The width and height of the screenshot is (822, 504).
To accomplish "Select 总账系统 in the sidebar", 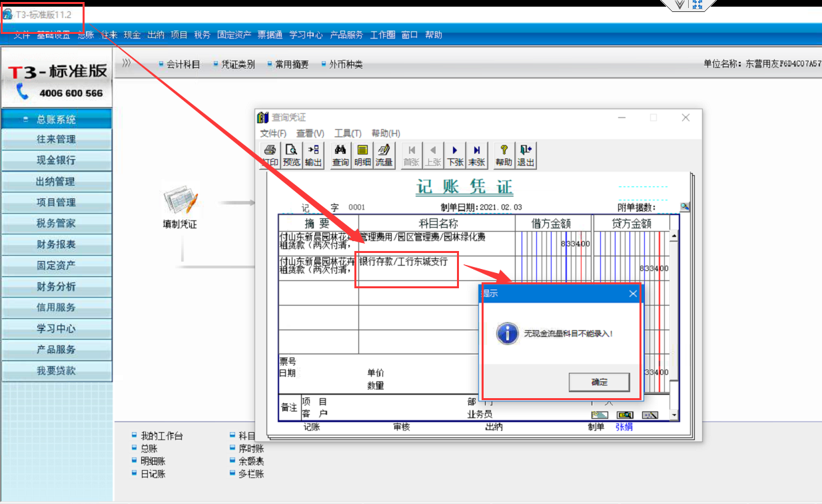I will click(57, 120).
